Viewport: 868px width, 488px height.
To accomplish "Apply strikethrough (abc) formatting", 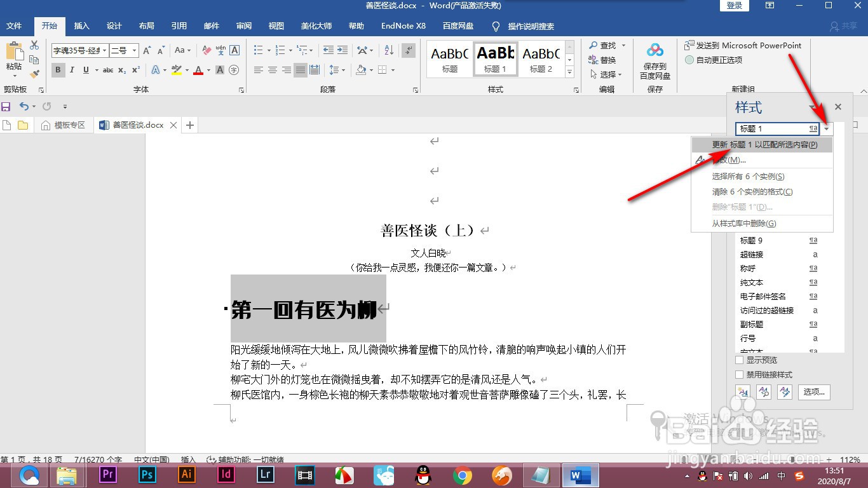I will pyautogui.click(x=108, y=70).
